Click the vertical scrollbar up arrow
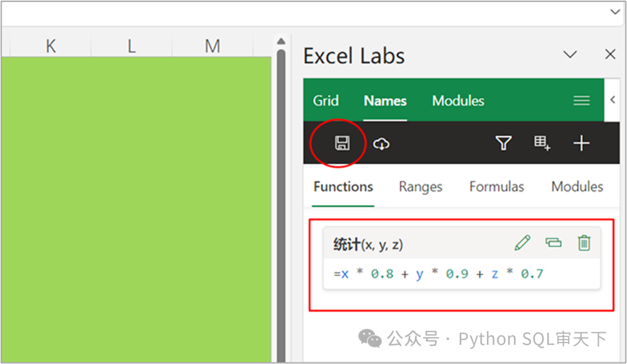 pyautogui.click(x=281, y=41)
